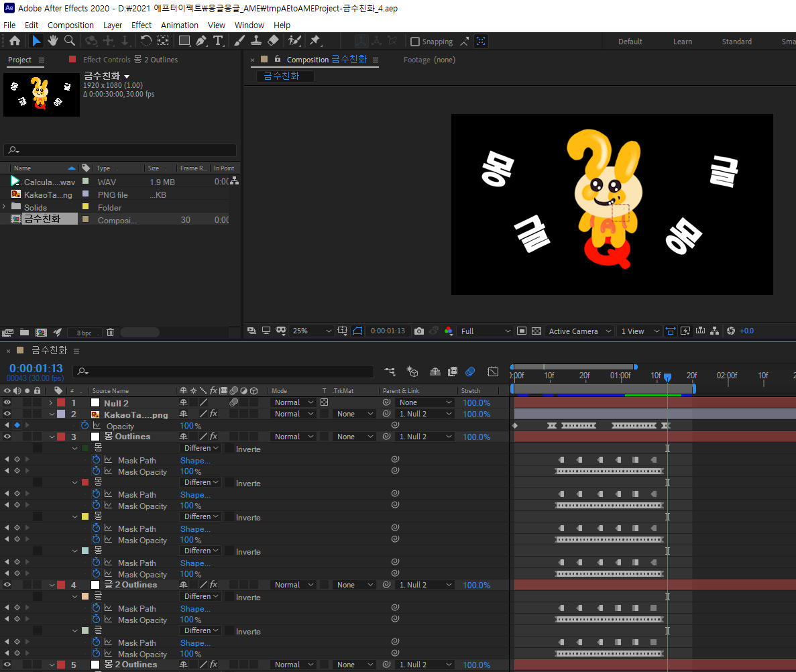Open the 25% magnification dropdown
Image resolution: width=796 pixels, height=672 pixels.
312,331
